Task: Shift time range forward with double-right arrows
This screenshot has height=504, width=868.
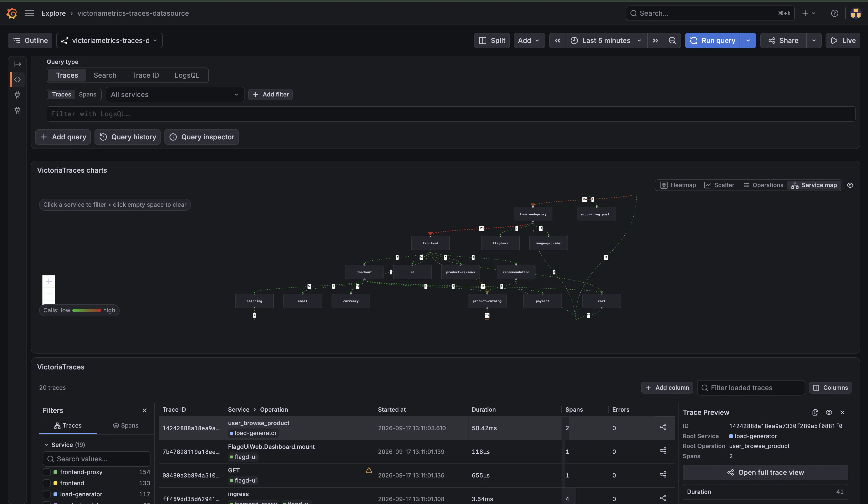Action: [x=655, y=40]
